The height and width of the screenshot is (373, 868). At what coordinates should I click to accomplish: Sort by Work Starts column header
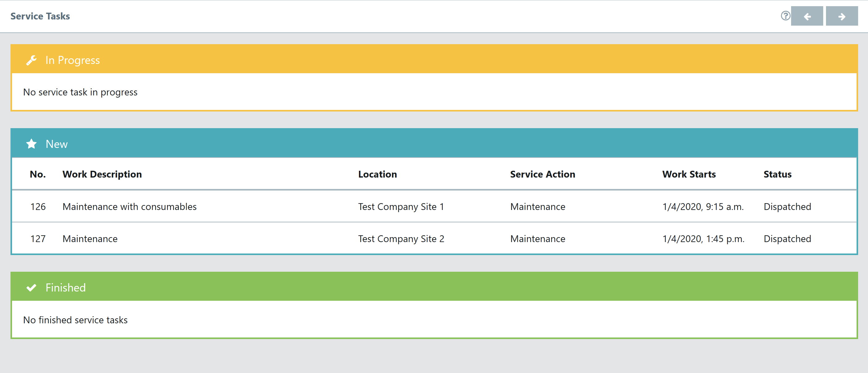pos(689,174)
